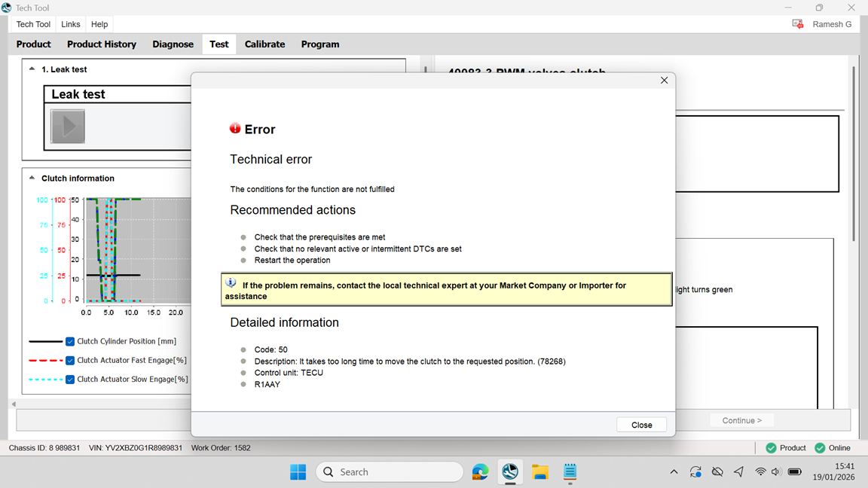Click the green Product status check icon
The width and height of the screenshot is (868, 488).
pos(771,447)
